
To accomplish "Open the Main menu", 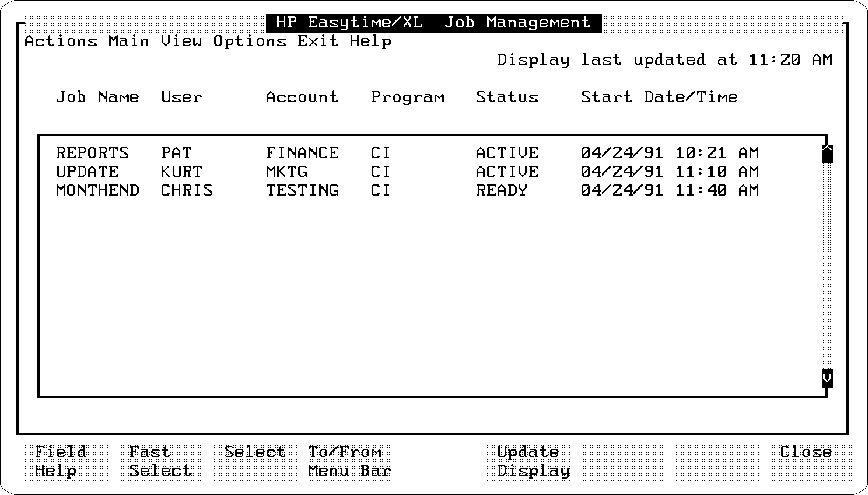I will pyautogui.click(x=129, y=41).
